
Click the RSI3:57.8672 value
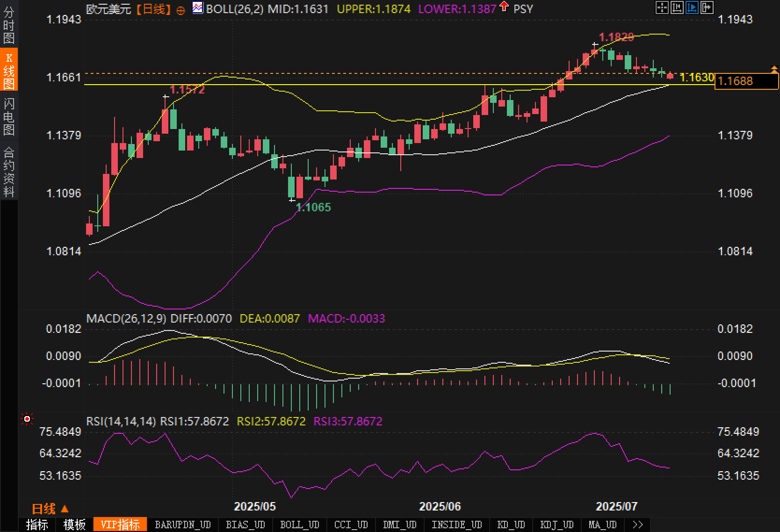348,422
